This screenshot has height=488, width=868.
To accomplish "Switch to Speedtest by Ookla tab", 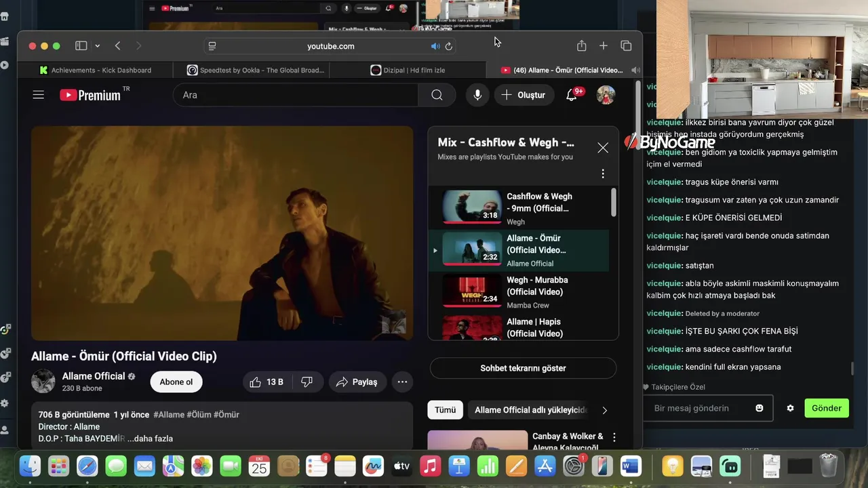I will pyautogui.click(x=256, y=70).
